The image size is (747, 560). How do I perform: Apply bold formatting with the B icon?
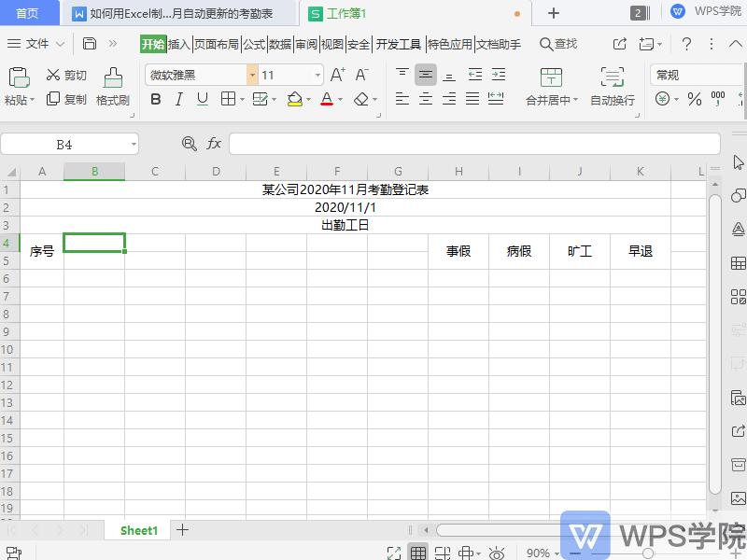155,100
